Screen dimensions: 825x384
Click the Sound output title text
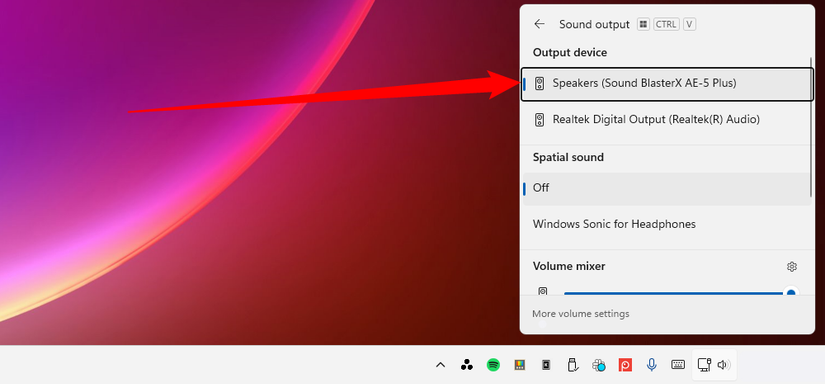(594, 25)
